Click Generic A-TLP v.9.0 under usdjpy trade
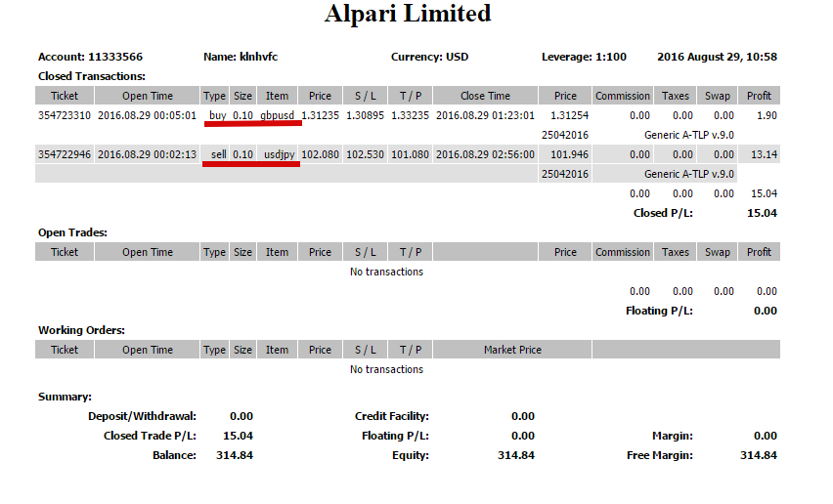Image resolution: width=833 pixels, height=504 pixels. tap(689, 174)
